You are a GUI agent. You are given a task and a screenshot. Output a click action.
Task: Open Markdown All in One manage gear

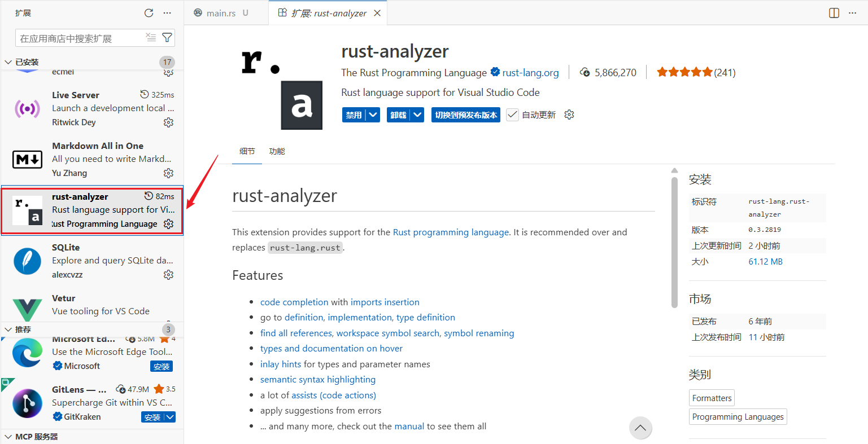[168, 173]
